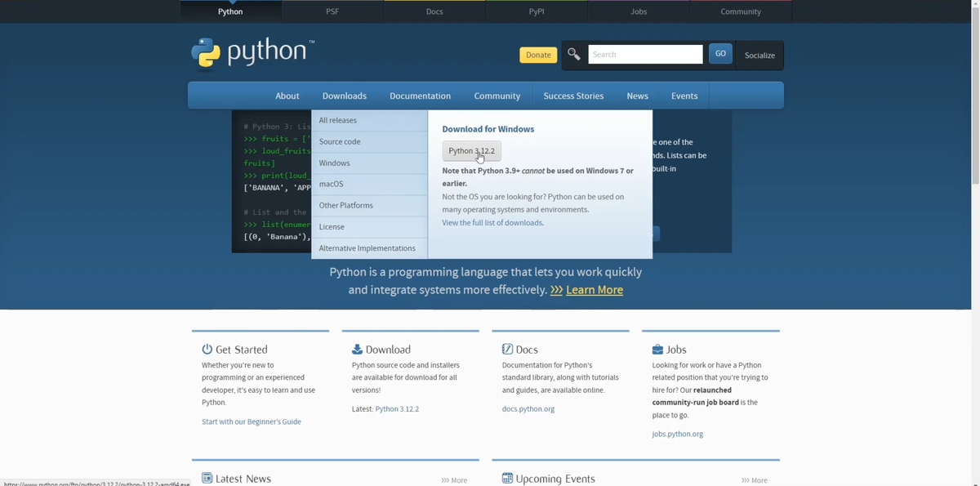Viewport: 980px width, 486px height.
Task: Click the Python 3.12.2 download button
Action: point(471,151)
